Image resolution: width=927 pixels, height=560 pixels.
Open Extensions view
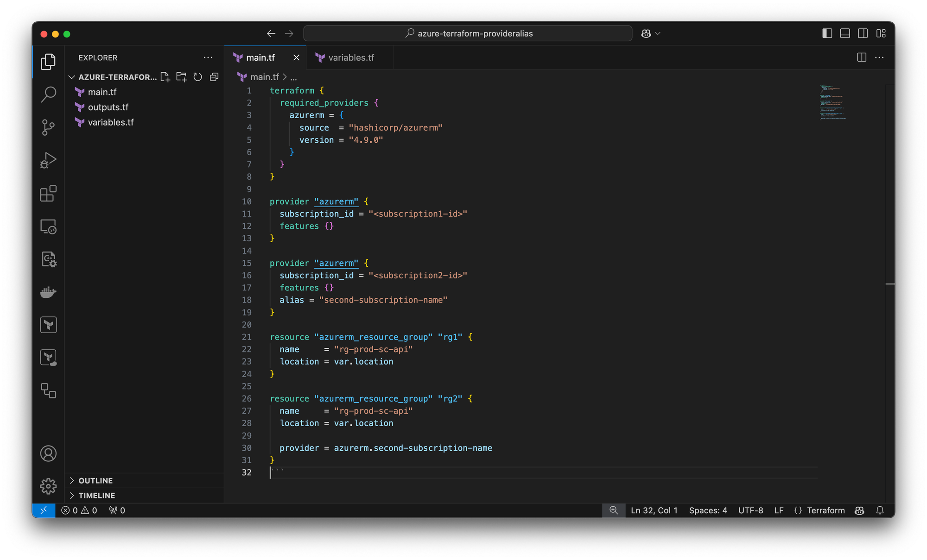coord(48,194)
